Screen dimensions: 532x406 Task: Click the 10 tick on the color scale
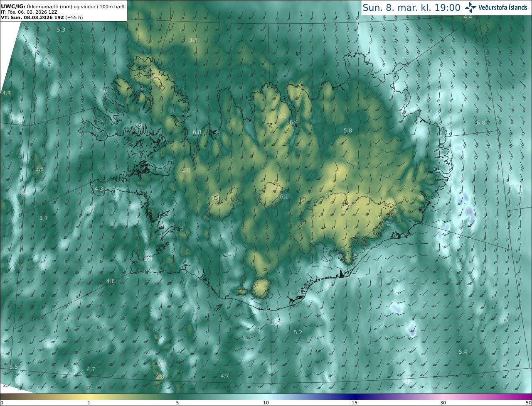coord(266,403)
